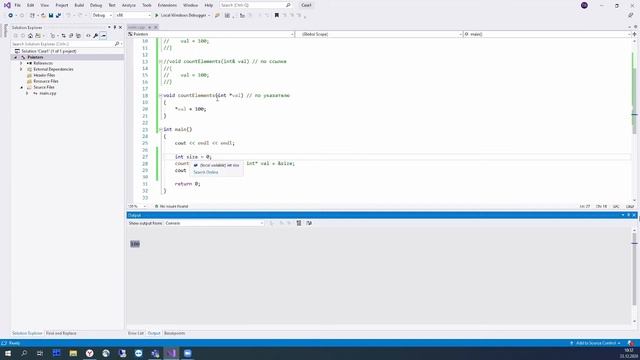Toggle Preview Selected Items button
The width and height of the screenshot is (640, 360).
(x=103, y=36)
